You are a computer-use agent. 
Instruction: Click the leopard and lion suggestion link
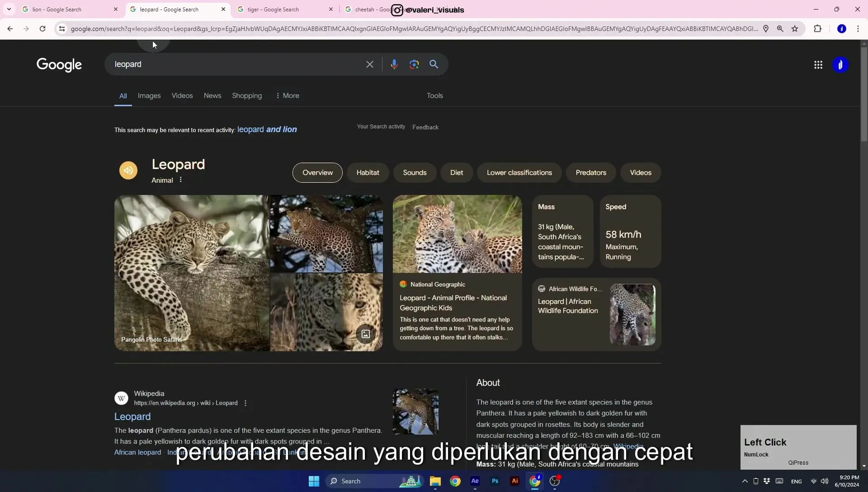click(x=267, y=129)
